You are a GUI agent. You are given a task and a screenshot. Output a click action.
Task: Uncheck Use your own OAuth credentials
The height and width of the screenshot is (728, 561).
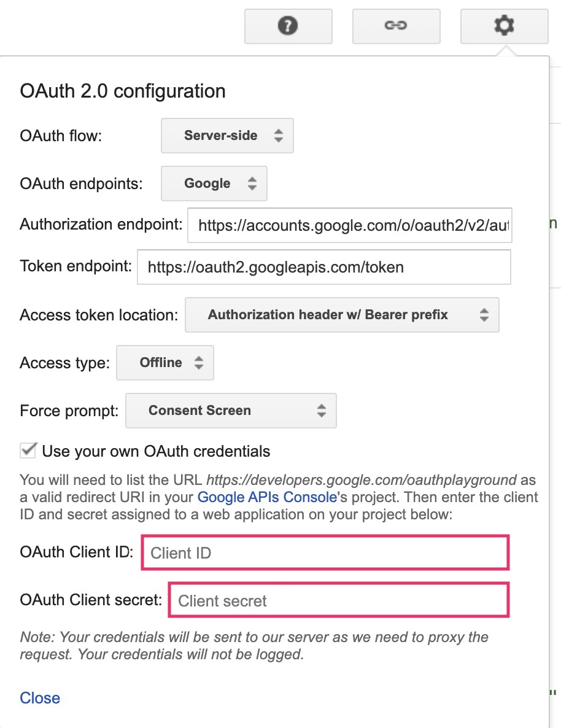click(27, 451)
